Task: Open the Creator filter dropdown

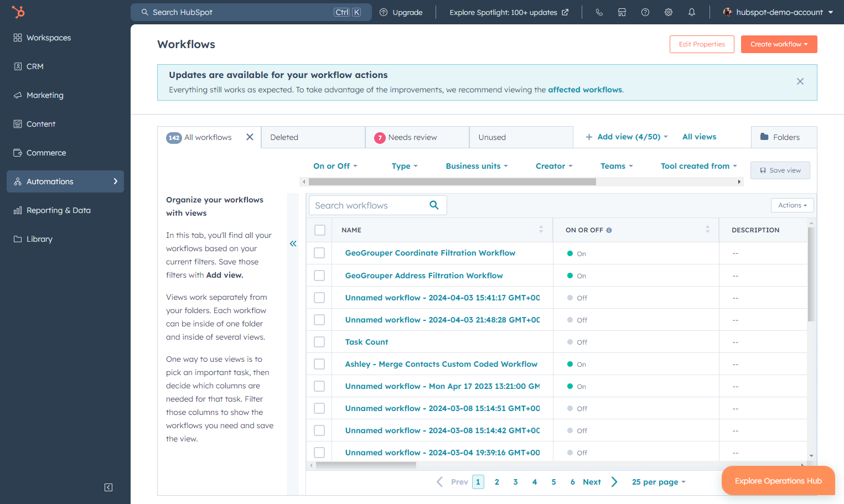Action: (554, 166)
